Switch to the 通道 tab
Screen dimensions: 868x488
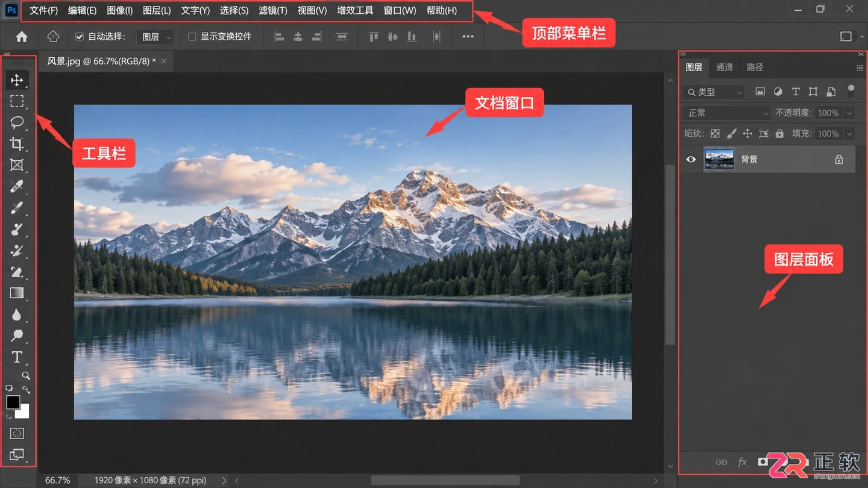tap(724, 67)
